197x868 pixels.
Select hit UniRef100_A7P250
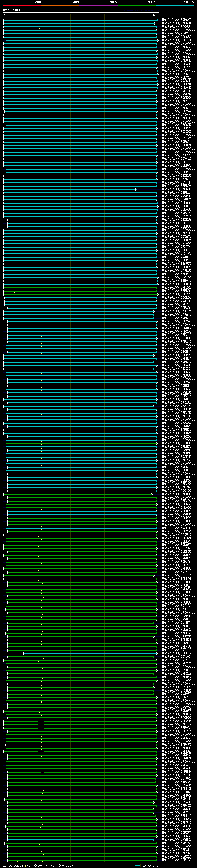(x=177, y=531)
